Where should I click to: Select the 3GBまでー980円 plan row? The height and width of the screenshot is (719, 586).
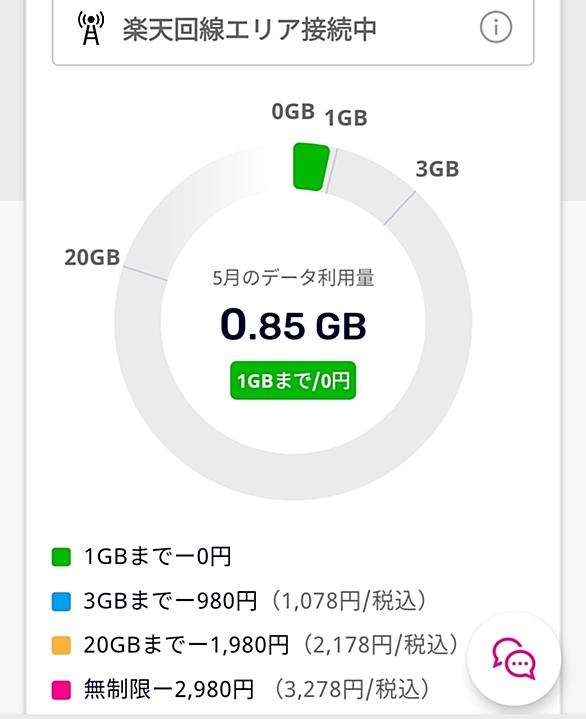point(239,601)
